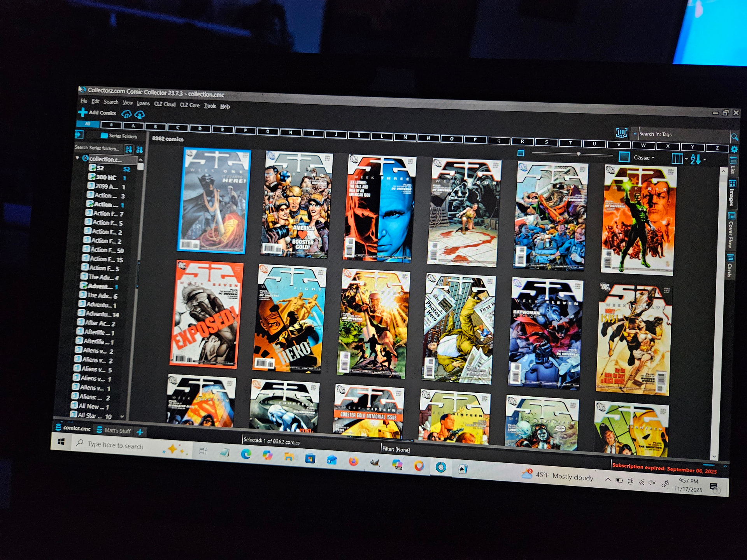This screenshot has width=747, height=560.
Task: Click the Series Folders button
Action: [119, 136]
